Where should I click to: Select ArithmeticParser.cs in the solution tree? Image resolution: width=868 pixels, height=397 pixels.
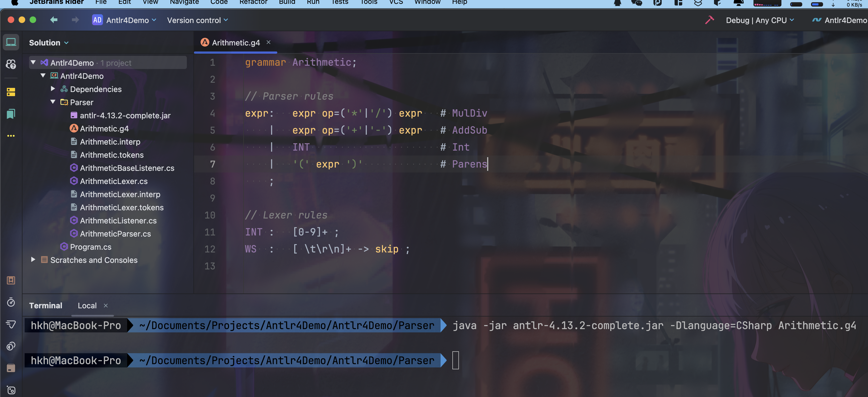tap(115, 233)
